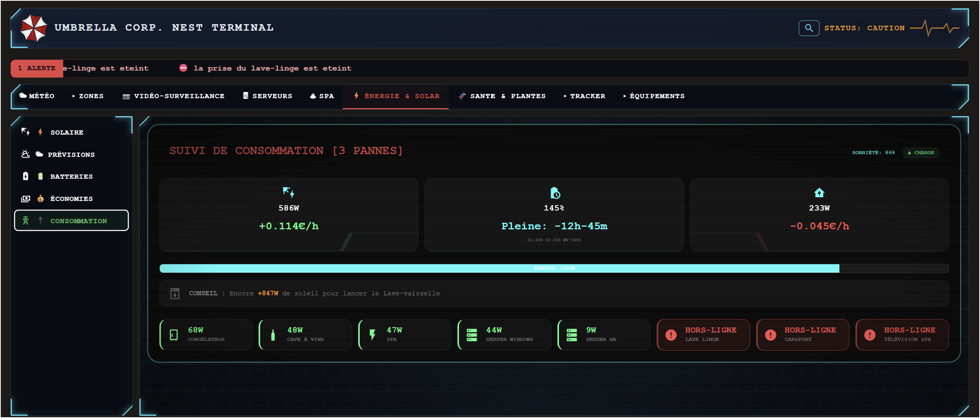980x418 pixels.
Task: Expand the Tracker menu
Action: [584, 96]
